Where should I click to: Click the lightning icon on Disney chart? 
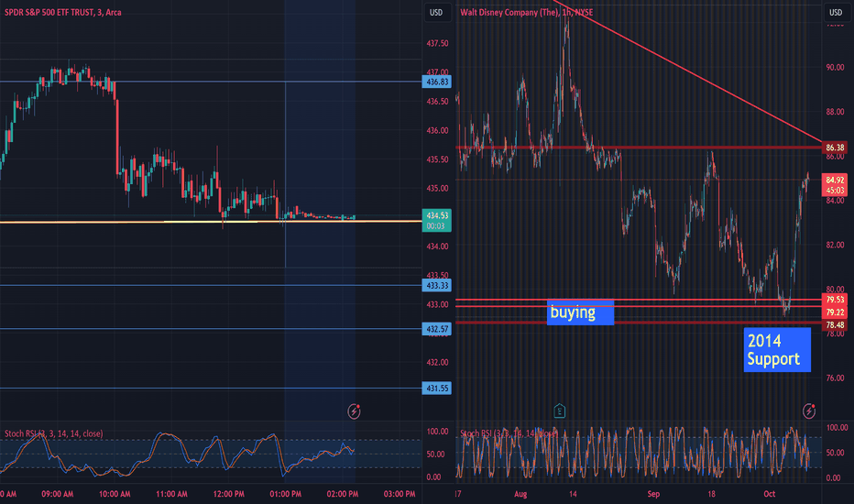click(x=809, y=411)
